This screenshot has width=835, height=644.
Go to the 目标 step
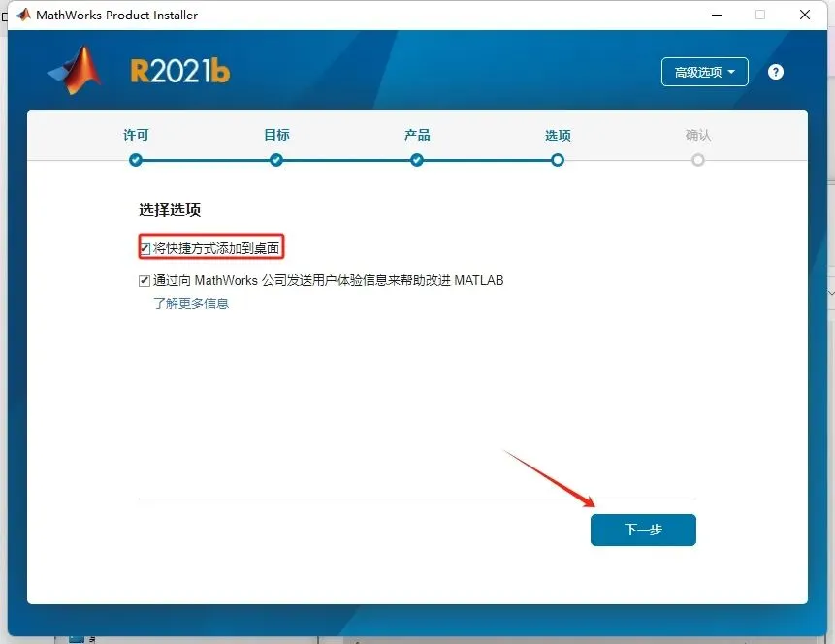click(276, 136)
